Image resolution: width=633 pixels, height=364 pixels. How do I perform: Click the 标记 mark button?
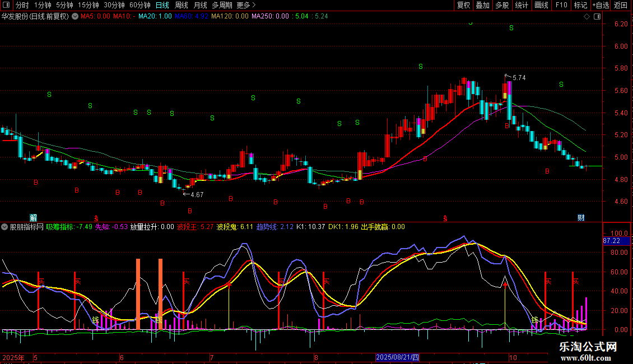tap(580, 5)
